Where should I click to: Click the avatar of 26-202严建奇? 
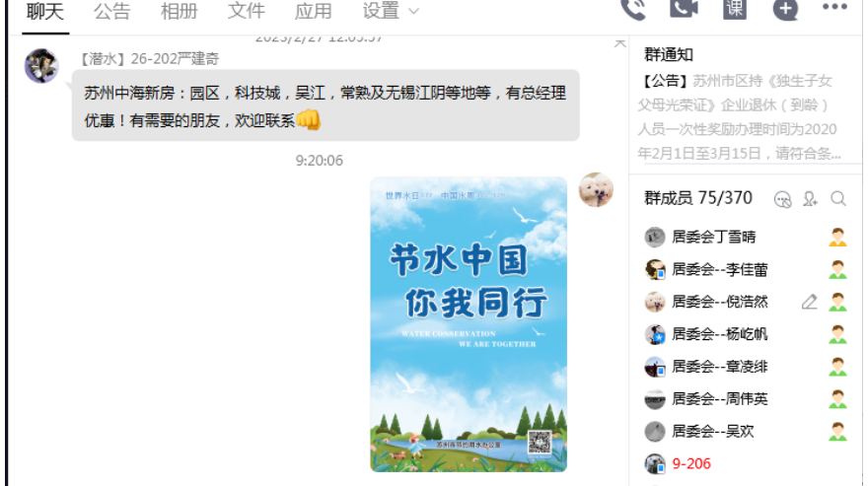click(x=41, y=66)
